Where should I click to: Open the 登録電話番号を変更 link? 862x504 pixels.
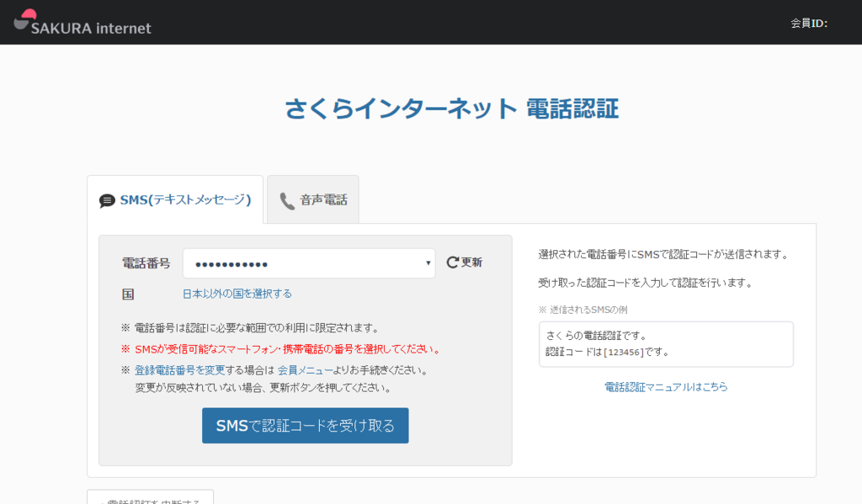180,370
